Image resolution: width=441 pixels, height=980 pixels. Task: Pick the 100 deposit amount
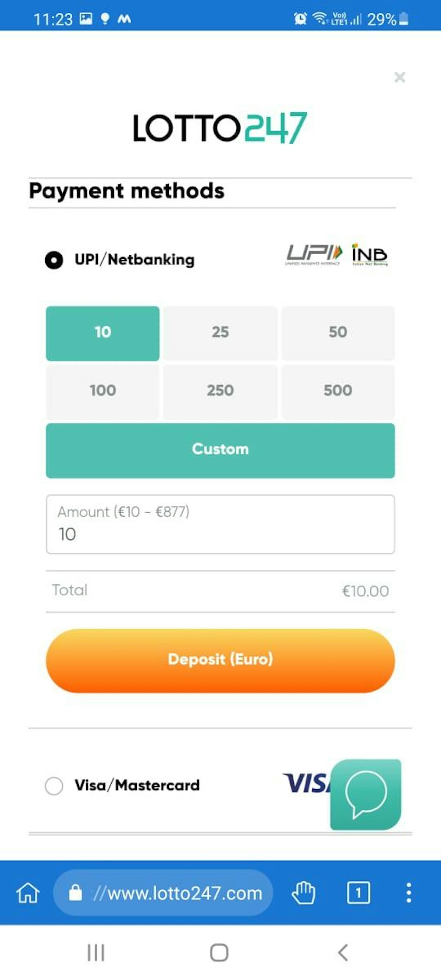pos(103,391)
